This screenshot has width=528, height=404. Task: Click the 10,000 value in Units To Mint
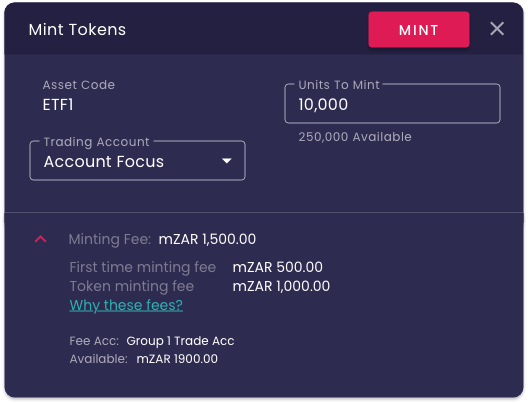[323, 104]
